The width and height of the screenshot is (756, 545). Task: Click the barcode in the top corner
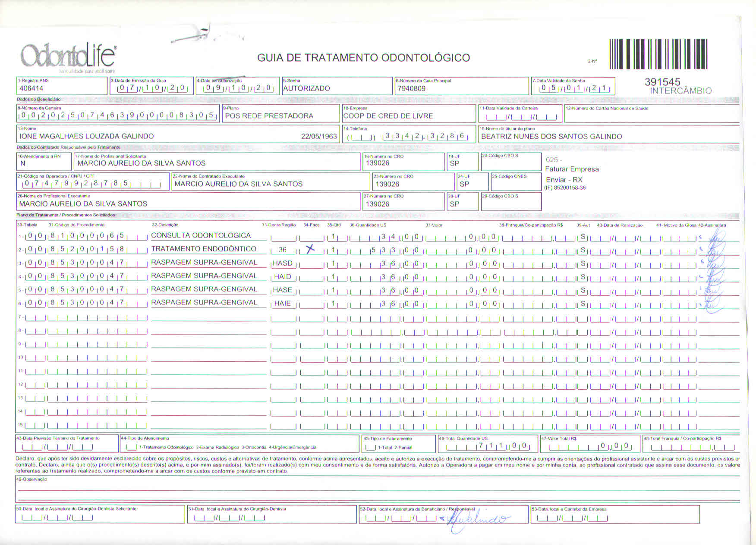tap(658, 54)
